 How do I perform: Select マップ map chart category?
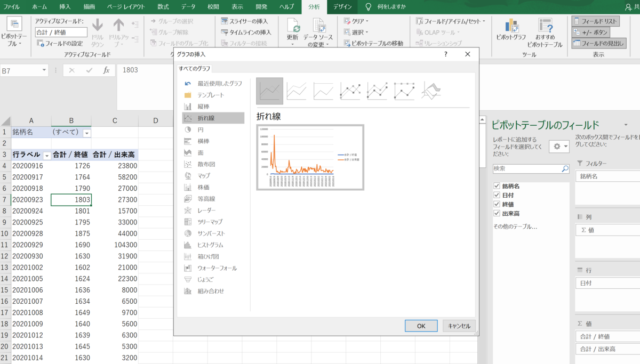pyautogui.click(x=213, y=175)
